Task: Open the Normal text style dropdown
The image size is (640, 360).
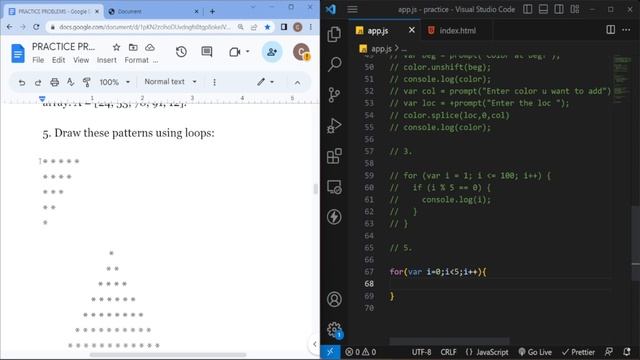Action: tap(170, 82)
